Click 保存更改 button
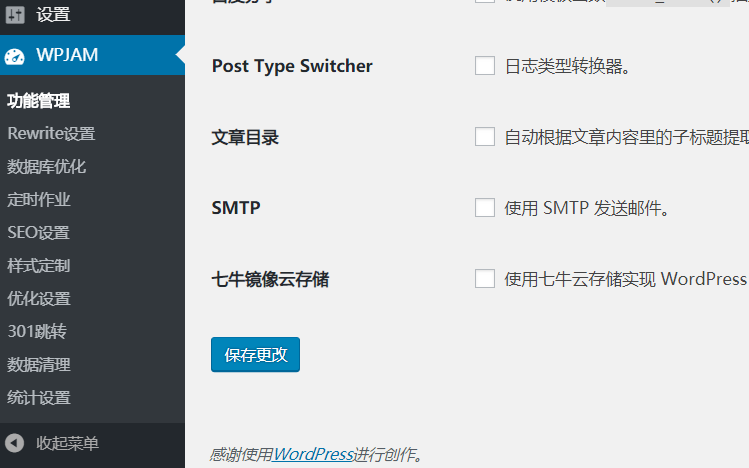Image resolution: width=749 pixels, height=468 pixels. coord(256,355)
